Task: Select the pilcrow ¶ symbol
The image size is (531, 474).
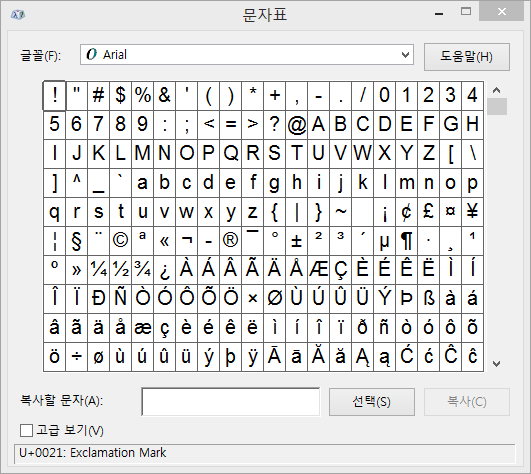Action: (x=406, y=241)
